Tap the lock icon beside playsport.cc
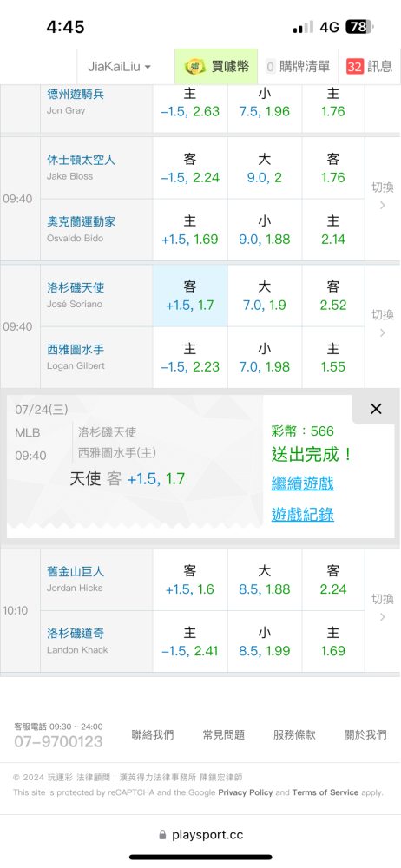Viewport: 401px width, 868px height. [x=162, y=835]
